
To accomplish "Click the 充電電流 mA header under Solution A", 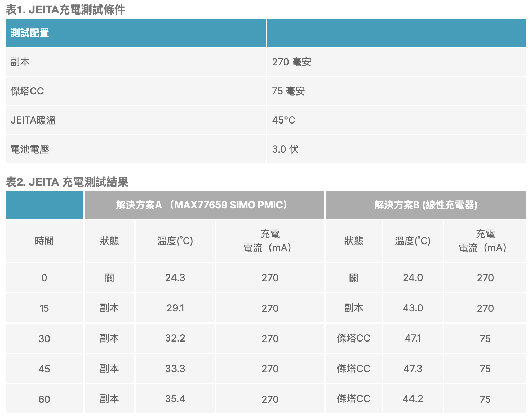I will click(x=270, y=241).
